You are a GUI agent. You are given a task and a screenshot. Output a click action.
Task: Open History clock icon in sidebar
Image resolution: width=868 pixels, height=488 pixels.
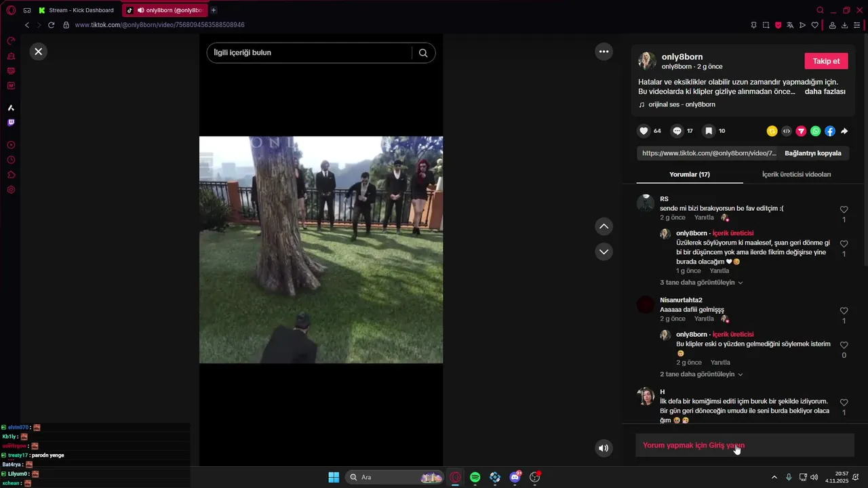(x=11, y=160)
